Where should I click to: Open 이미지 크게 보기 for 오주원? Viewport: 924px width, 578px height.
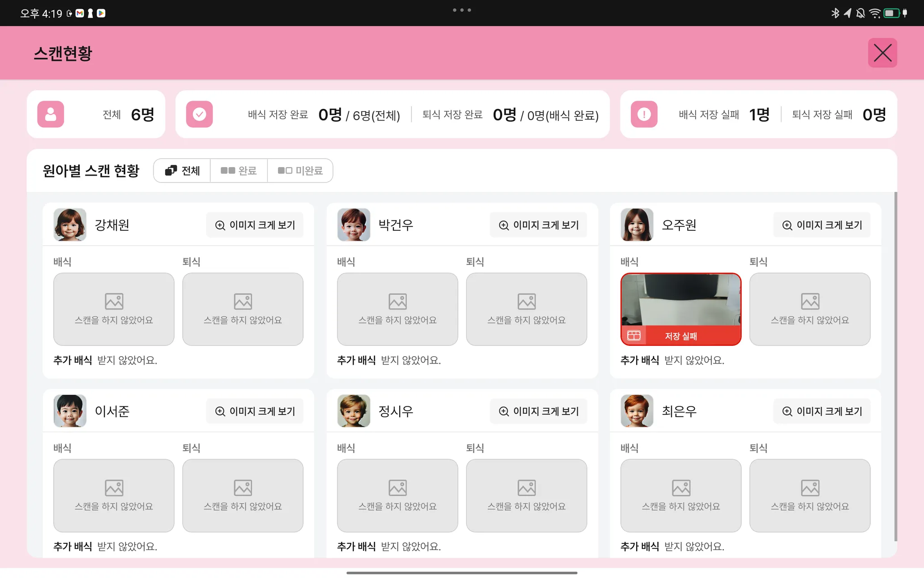tap(822, 225)
